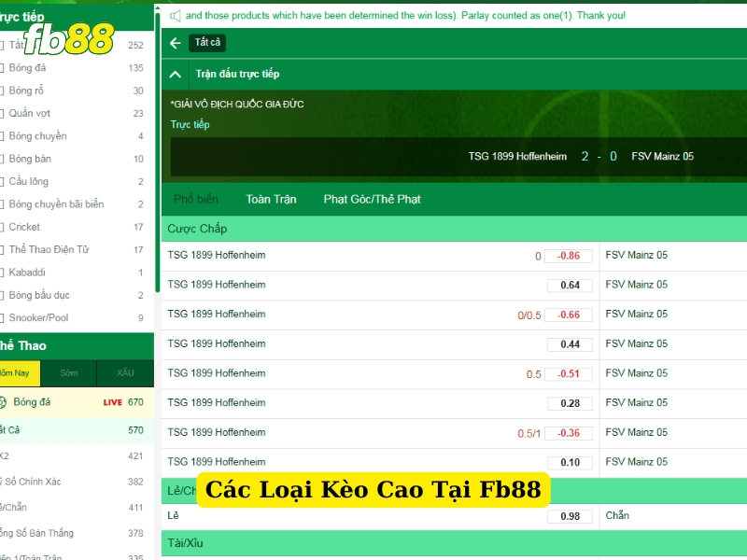Click the Tài/Xỉu section header
This screenshot has height=560, width=747.
click(454, 543)
